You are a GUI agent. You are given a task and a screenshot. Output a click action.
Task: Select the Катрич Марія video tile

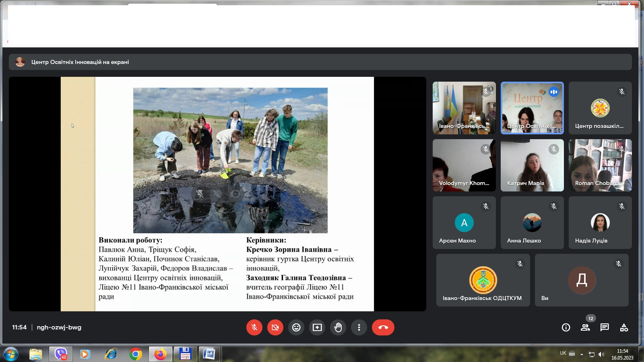click(532, 165)
